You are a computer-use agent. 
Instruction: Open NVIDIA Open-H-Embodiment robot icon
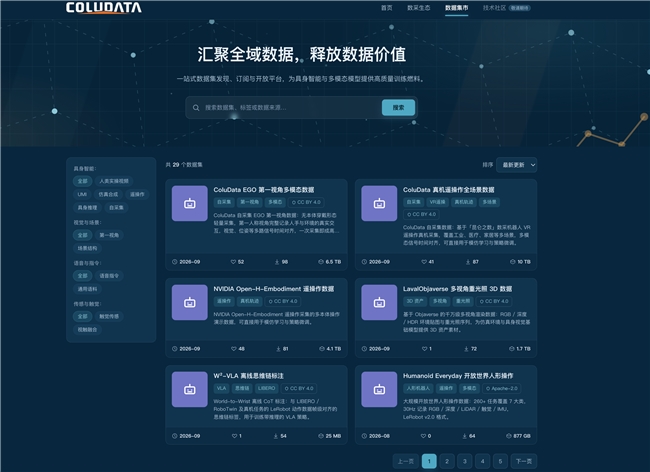tap(190, 303)
